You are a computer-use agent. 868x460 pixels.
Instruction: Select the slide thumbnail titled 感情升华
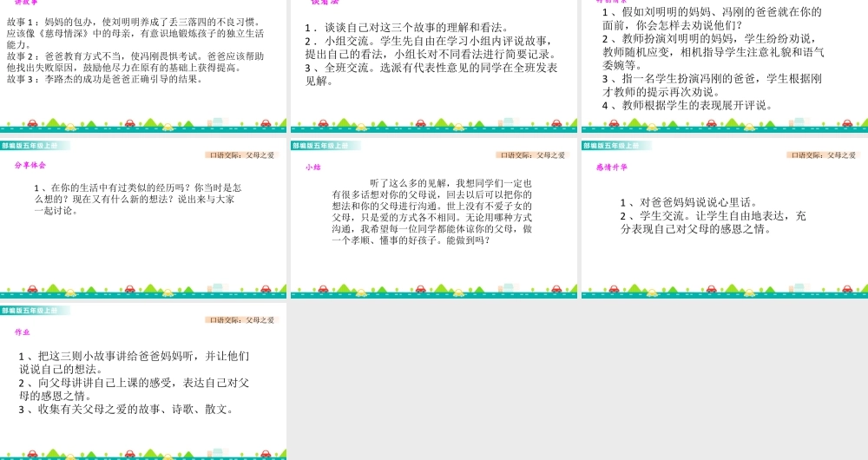[x=725, y=218]
